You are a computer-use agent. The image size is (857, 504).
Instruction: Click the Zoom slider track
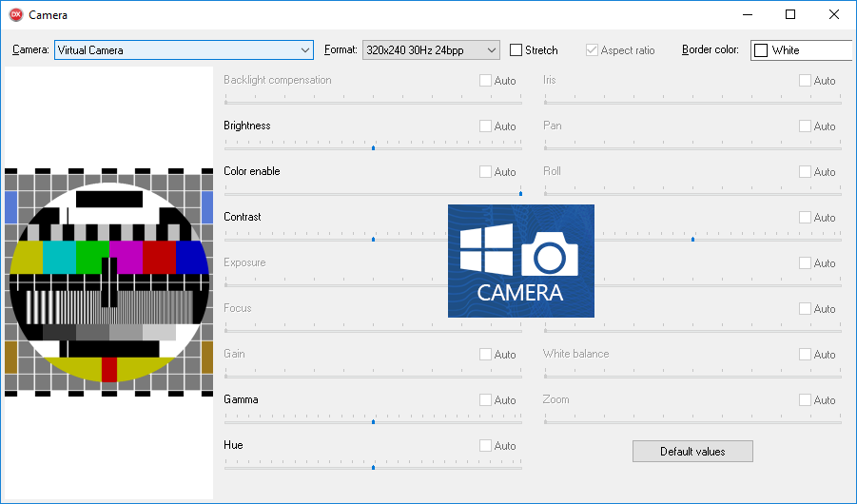coord(692,421)
